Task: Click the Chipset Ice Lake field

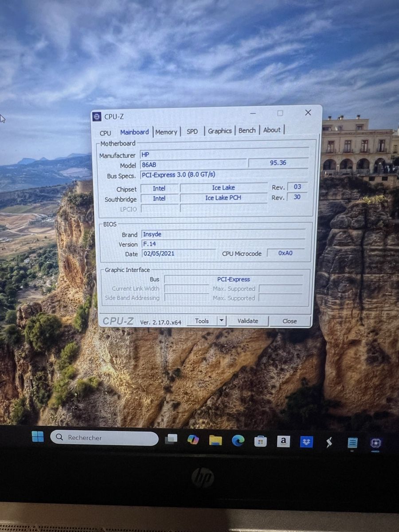Action: pos(223,188)
